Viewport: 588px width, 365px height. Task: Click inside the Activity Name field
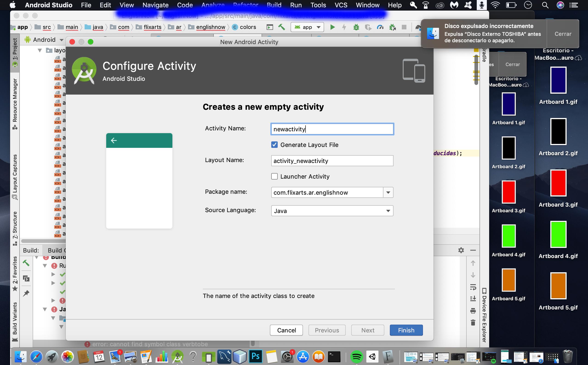pyautogui.click(x=332, y=129)
